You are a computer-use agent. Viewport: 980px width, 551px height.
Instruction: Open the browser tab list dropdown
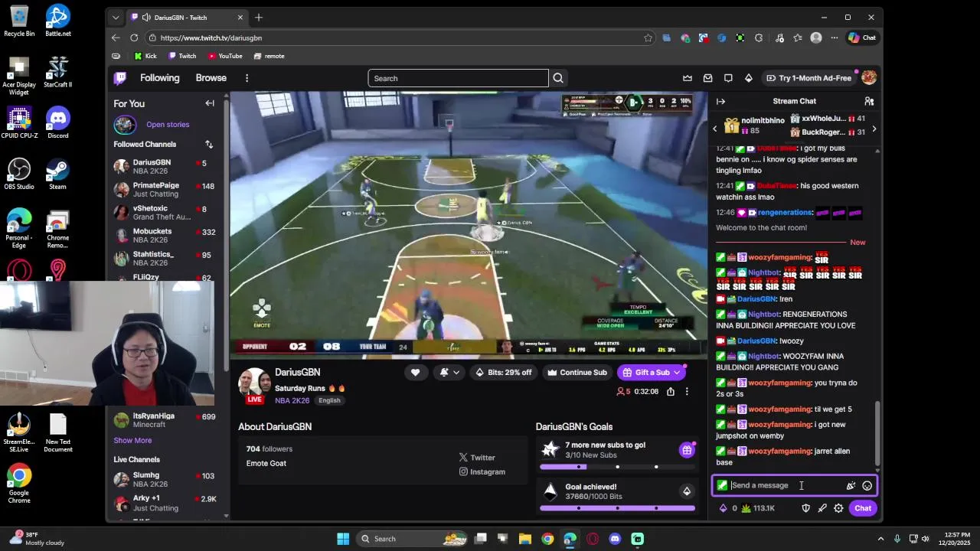[116, 18]
